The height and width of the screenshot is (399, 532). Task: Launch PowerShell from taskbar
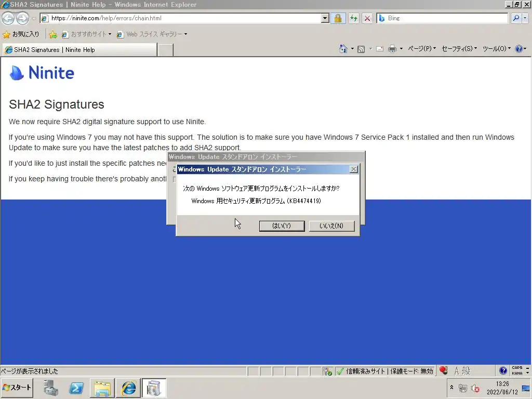coord(76,388)
